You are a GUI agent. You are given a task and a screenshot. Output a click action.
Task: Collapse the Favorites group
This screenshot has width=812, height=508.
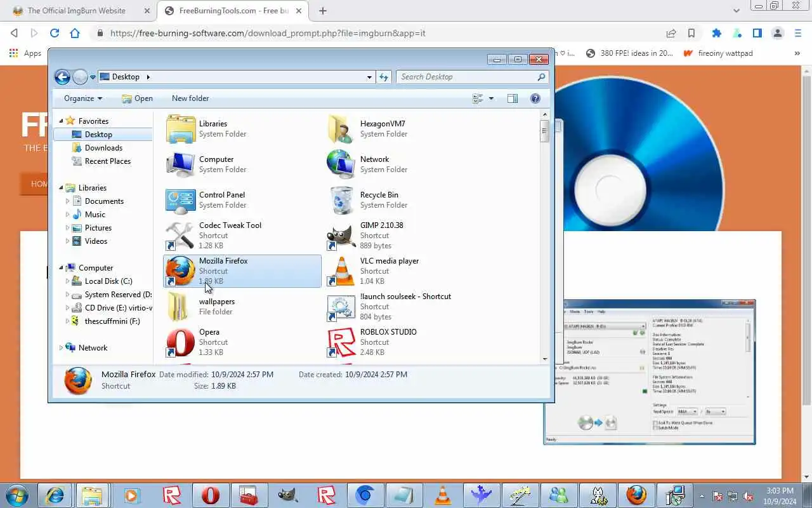(62, 121)
